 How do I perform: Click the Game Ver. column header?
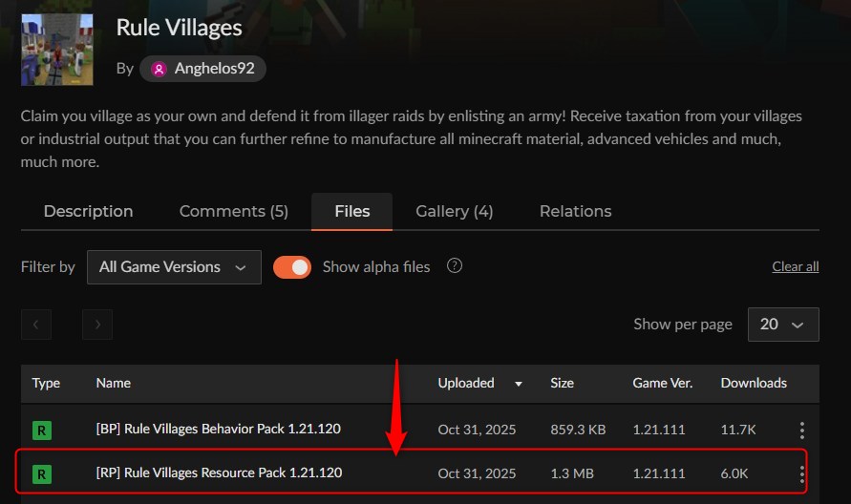click(x=662, y=383)
